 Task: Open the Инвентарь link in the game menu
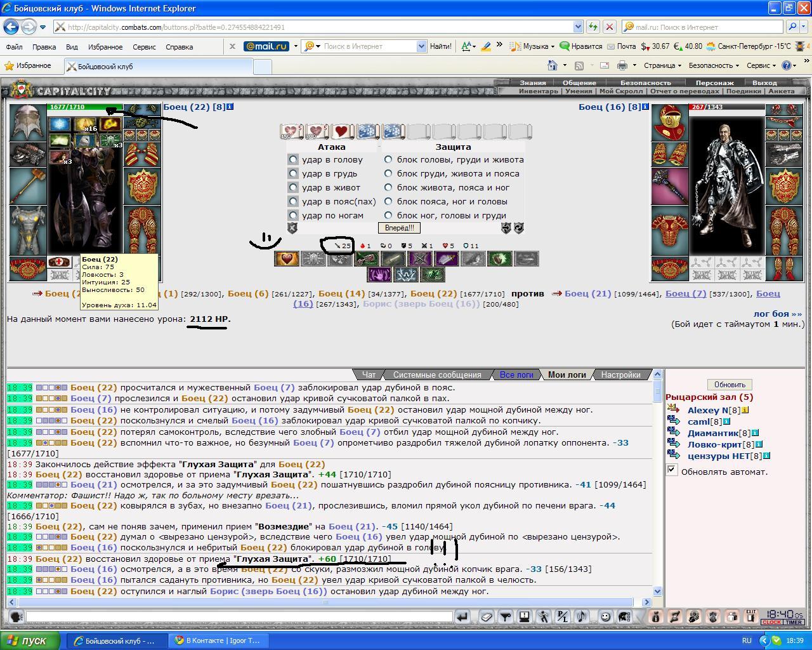[539, 91]
